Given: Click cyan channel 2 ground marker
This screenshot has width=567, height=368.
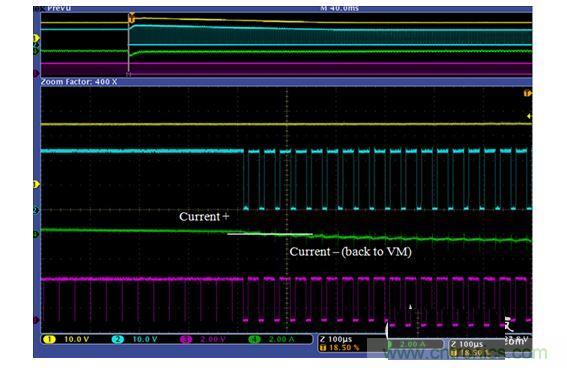Looking at the screenshot, I should [x=36, y=210].
